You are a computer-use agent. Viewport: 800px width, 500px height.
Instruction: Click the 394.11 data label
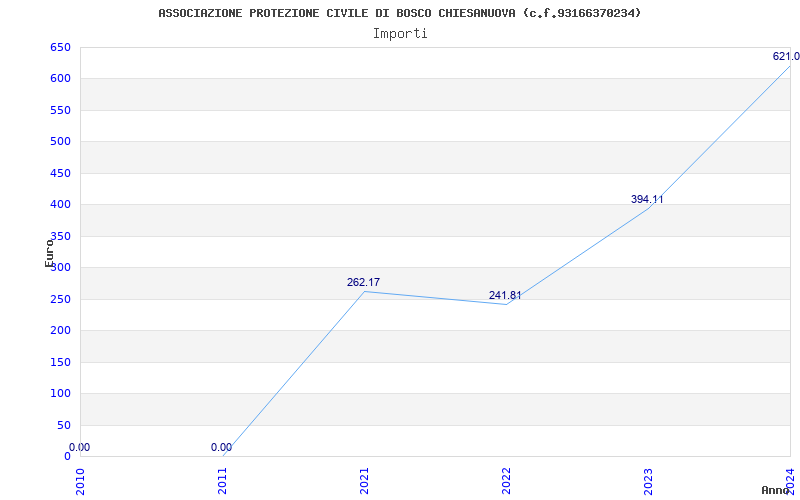click(x=647, y=199)
